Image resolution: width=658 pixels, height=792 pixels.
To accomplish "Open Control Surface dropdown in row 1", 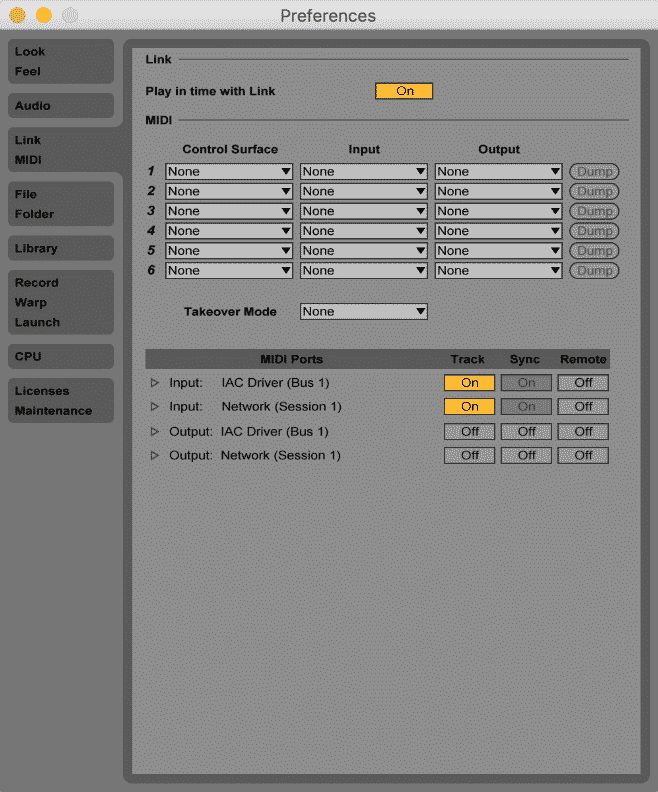I will point(229,172).
